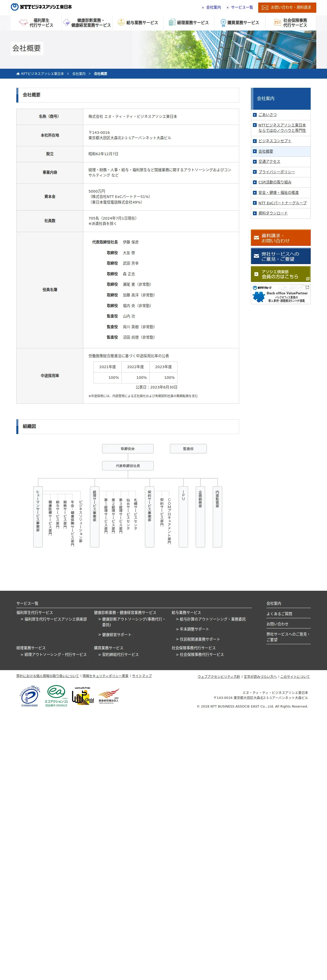Open footer link ウェブアクセシビリティ方針
This screenshot has width=327, height=980.
click(x=219, y=676)
